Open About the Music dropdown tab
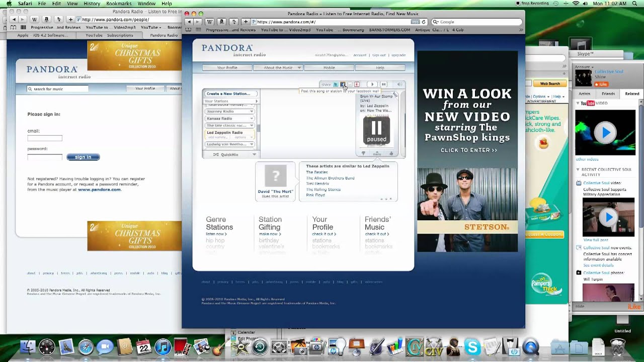644x362 pixels. (278, 67)
